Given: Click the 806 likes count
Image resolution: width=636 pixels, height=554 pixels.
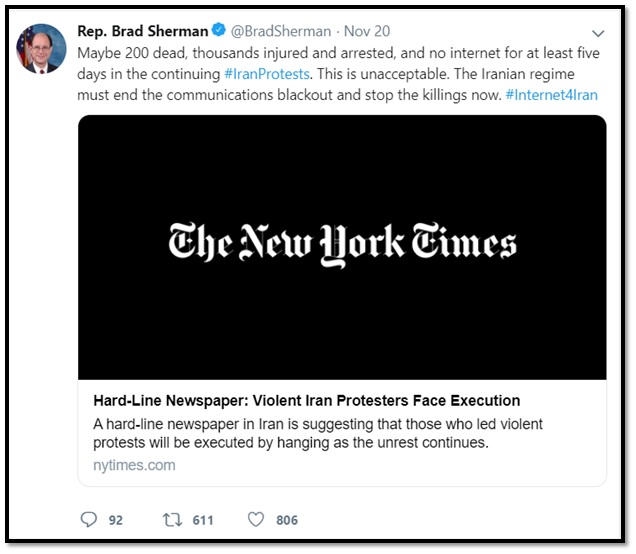Looking at the screenshot, I should [x=287, y=520].
